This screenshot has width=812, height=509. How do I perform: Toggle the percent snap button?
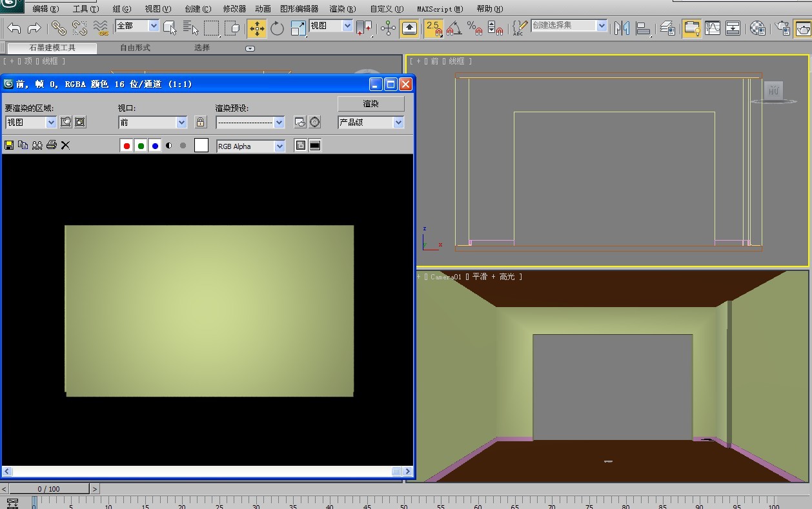point(475,28)
